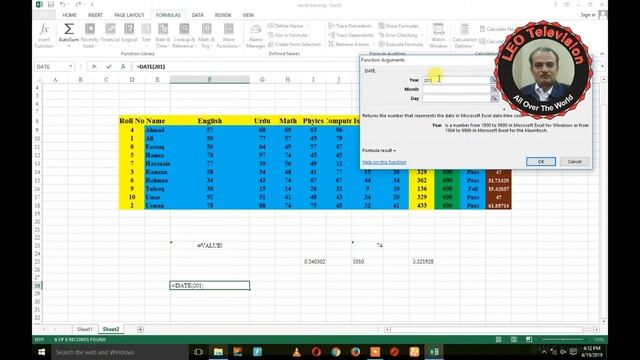Collapse dialog via Month range selector icon
Viewport: 640px width, 360px height.
pyautogui.click(x=494, y=89)
